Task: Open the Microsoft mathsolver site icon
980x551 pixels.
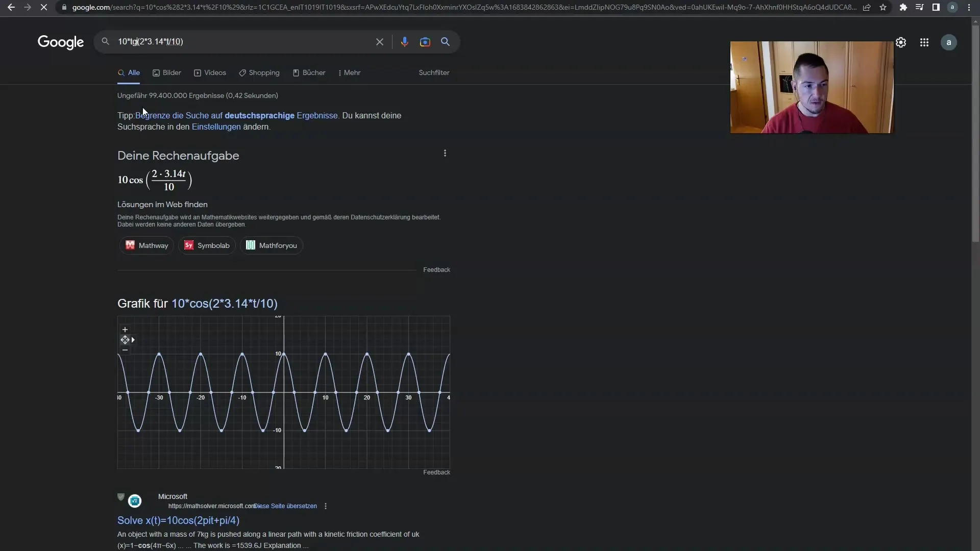Action: [x=135, y=501]
